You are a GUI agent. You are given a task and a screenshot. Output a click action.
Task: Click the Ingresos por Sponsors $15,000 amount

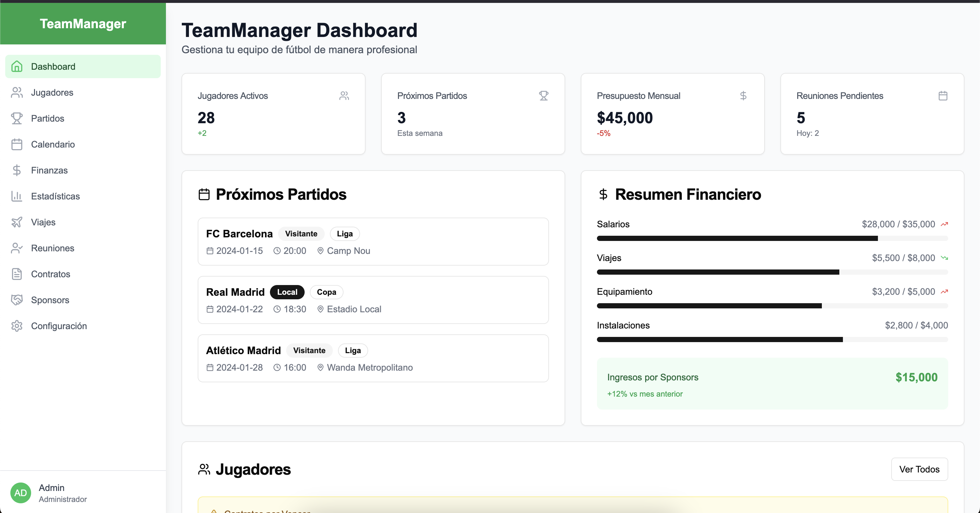click(x=916, y=377)
